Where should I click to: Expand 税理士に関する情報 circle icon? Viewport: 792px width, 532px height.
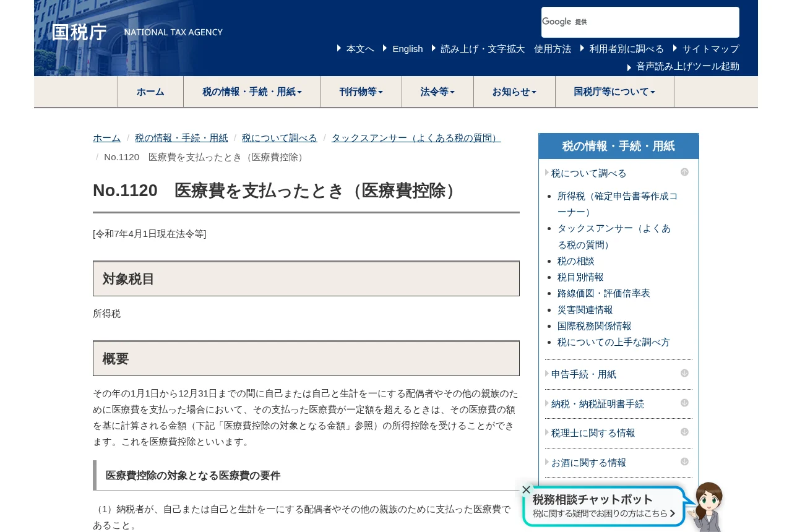pyautogui.click(x=684, y=432)
